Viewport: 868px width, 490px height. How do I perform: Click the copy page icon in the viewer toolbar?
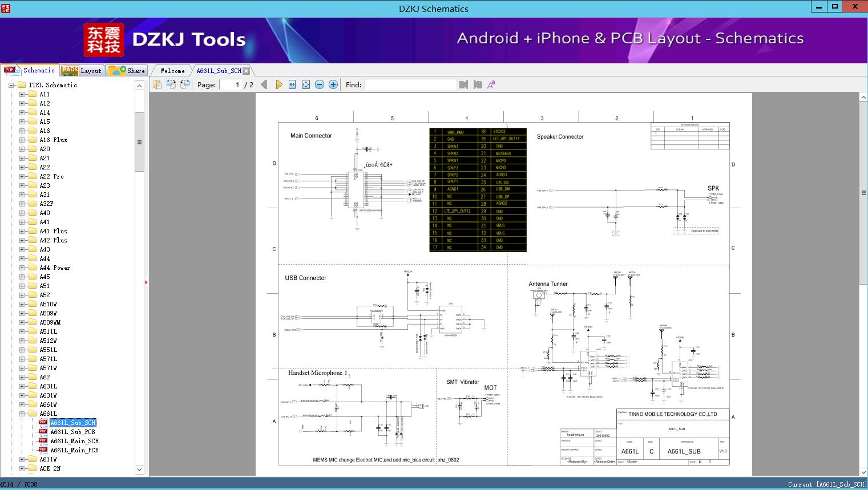pos(158,84)
